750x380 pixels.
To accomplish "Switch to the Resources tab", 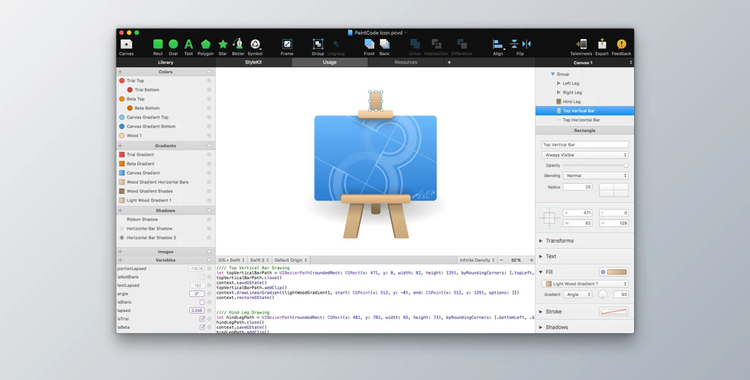I will 406,62.
